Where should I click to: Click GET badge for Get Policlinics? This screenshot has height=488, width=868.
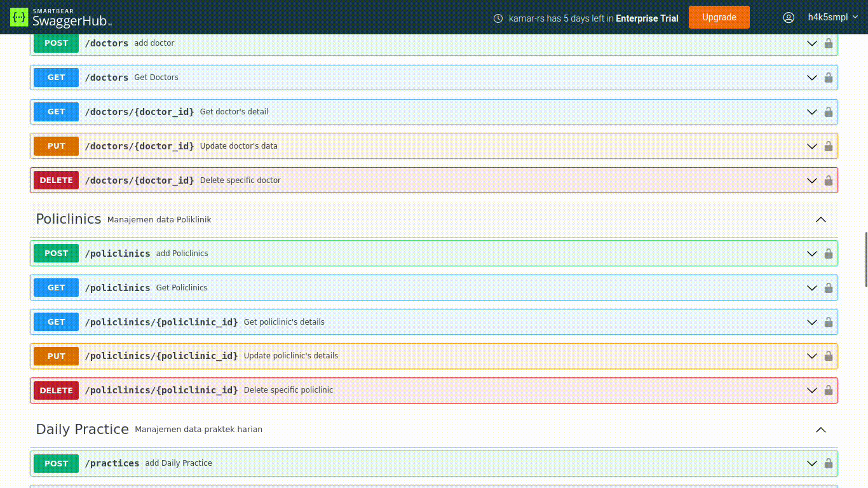[x=56, y=288]
